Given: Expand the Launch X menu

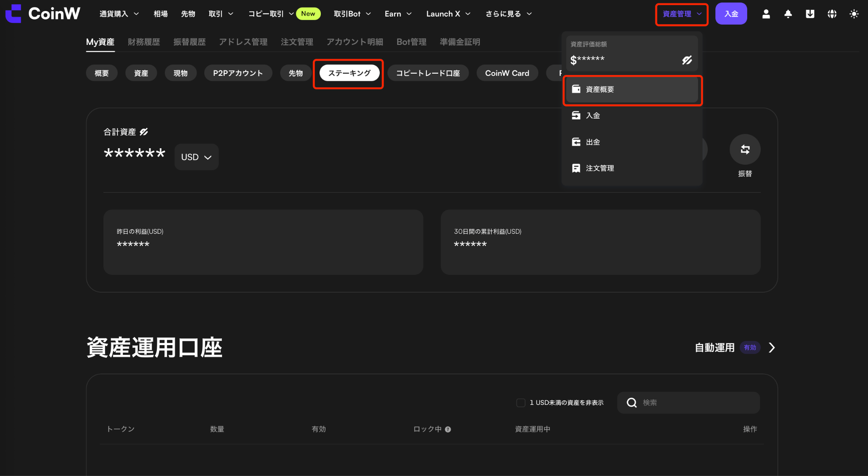Looking at the screenshot, I should click(448, 14).
